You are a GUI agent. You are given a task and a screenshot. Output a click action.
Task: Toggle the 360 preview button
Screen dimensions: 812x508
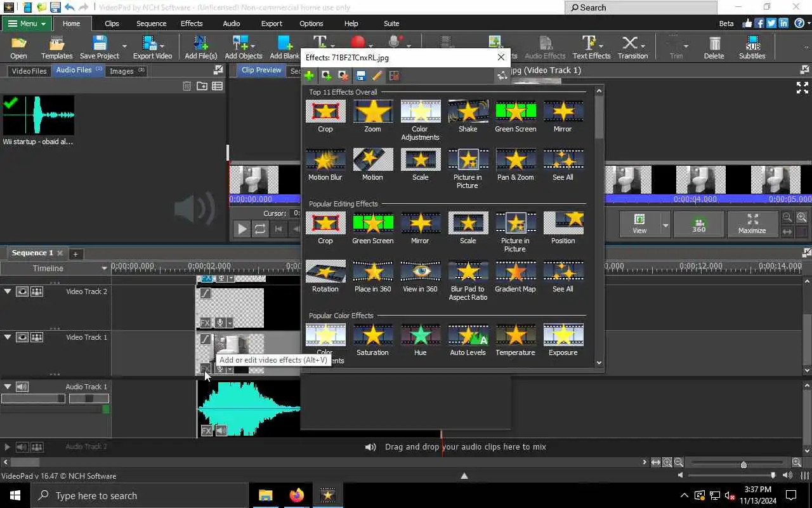698,224
